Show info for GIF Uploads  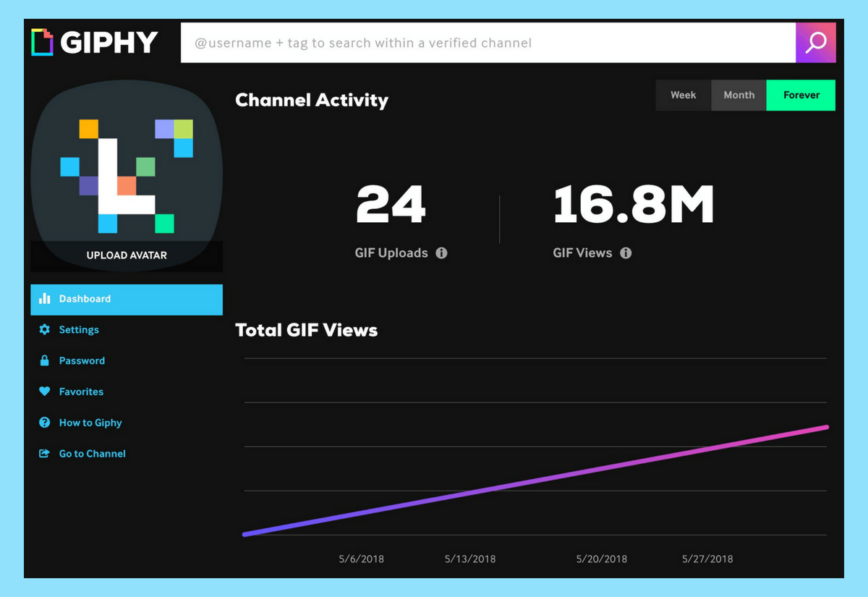[441, 253]
